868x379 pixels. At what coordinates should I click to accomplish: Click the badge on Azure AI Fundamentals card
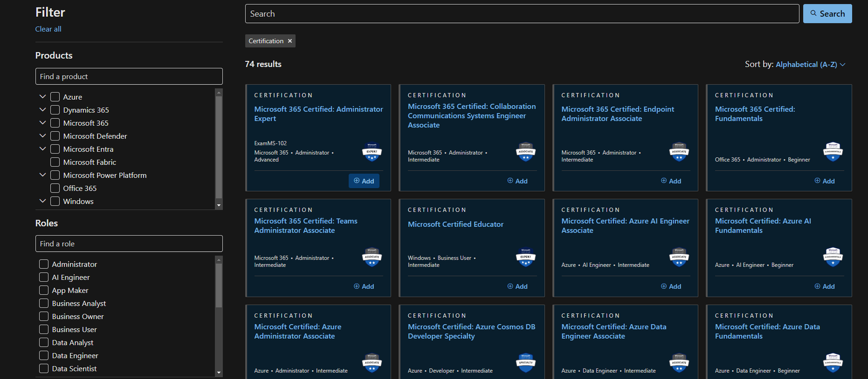pos(833,258)
